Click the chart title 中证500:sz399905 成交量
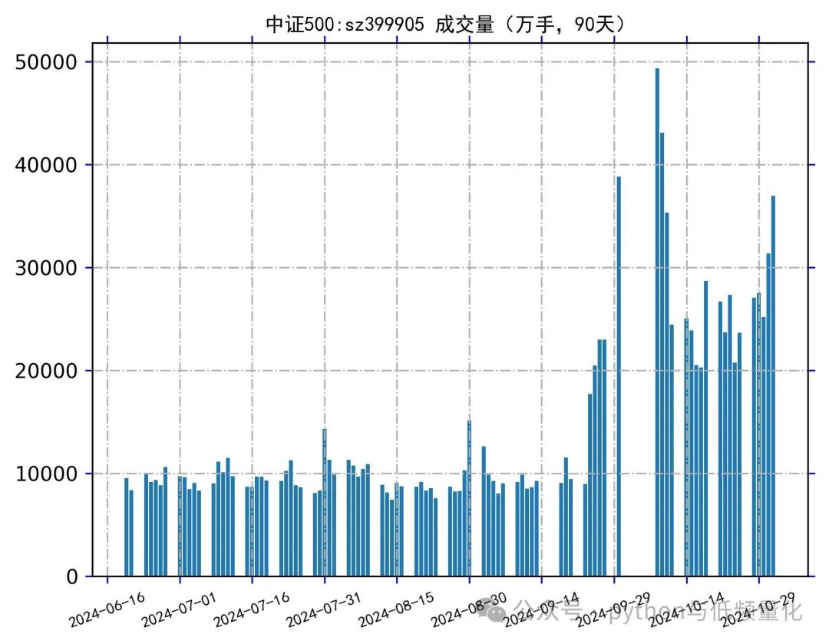Screen dimensions: 829x644 [x=446, y=25]
